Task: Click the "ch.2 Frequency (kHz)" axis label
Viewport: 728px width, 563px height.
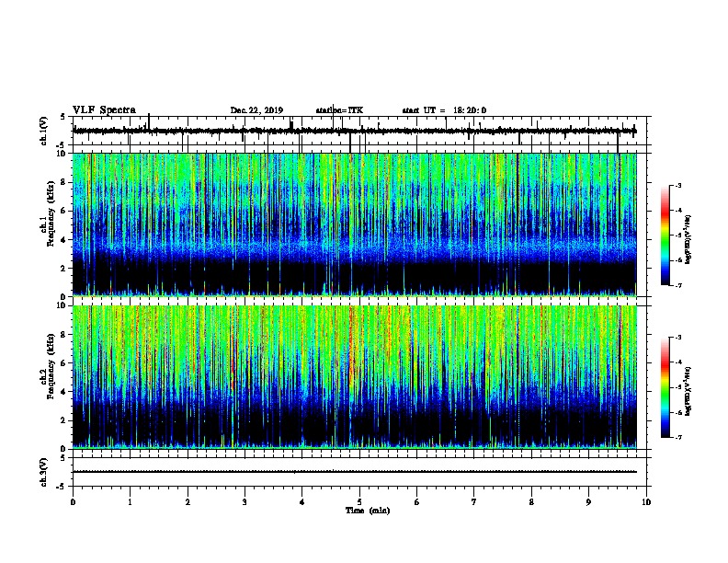Action: (x=47, y=366)
